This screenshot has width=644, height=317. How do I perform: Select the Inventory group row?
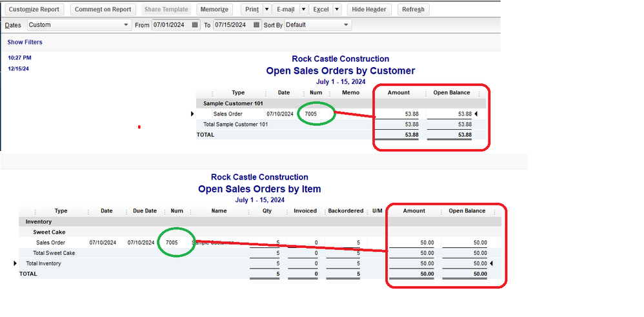[260, 222]
